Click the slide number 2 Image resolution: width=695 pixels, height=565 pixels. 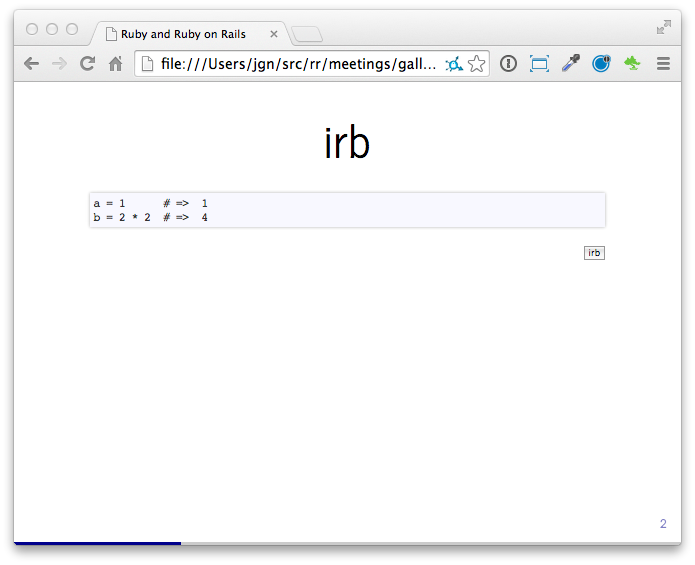coord(663,524)
